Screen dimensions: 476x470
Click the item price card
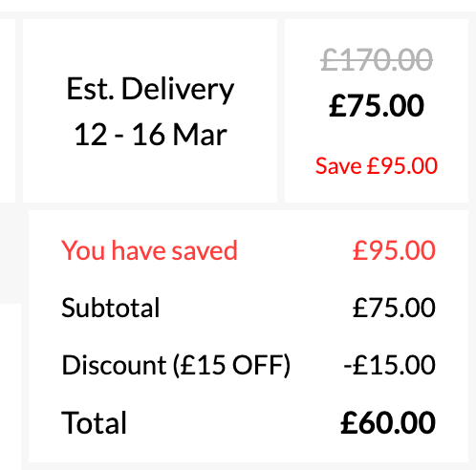(377, 111)
